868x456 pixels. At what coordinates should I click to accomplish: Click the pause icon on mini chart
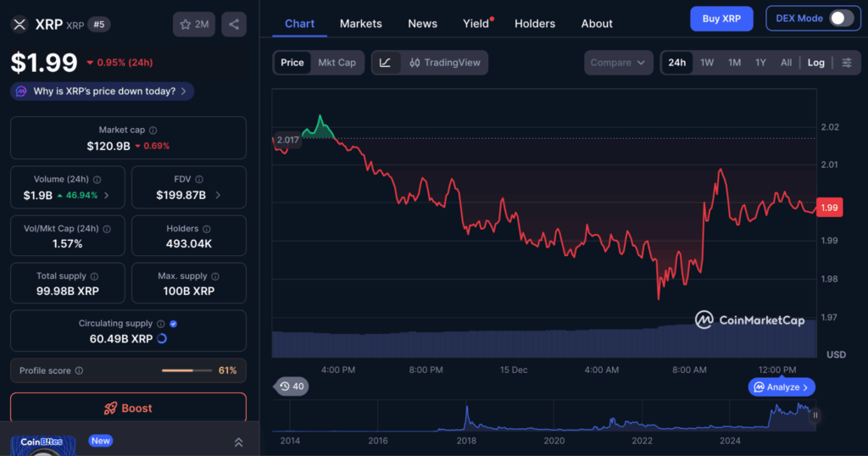coord(815,415)
